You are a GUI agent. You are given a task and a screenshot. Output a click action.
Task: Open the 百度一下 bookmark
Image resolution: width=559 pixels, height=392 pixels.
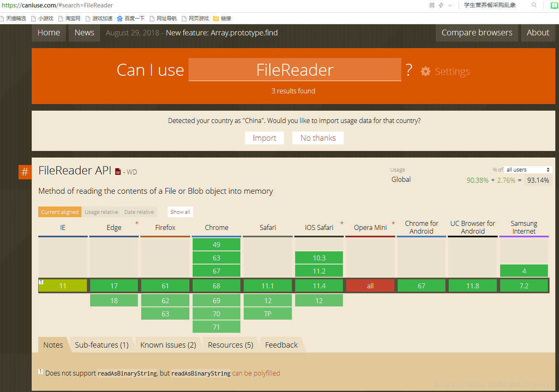click(x=130, y=19)
